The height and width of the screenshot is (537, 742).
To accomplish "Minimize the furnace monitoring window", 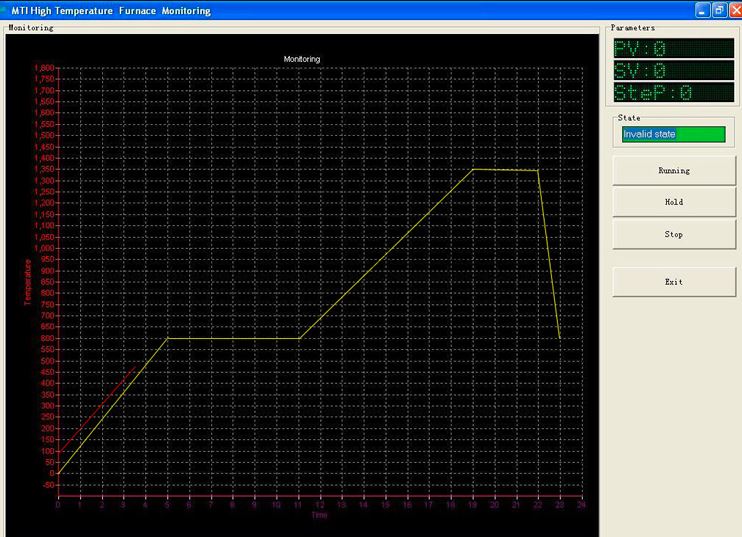I will [x=702, y=10].
